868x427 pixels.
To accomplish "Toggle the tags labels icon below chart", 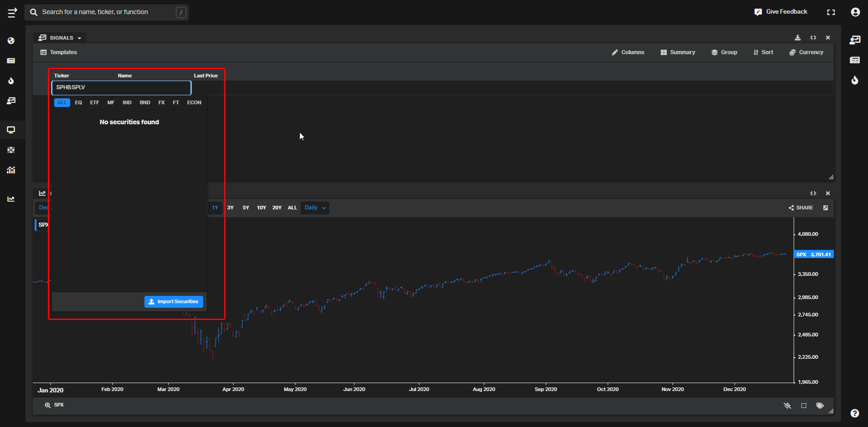I will coord(820,406).
